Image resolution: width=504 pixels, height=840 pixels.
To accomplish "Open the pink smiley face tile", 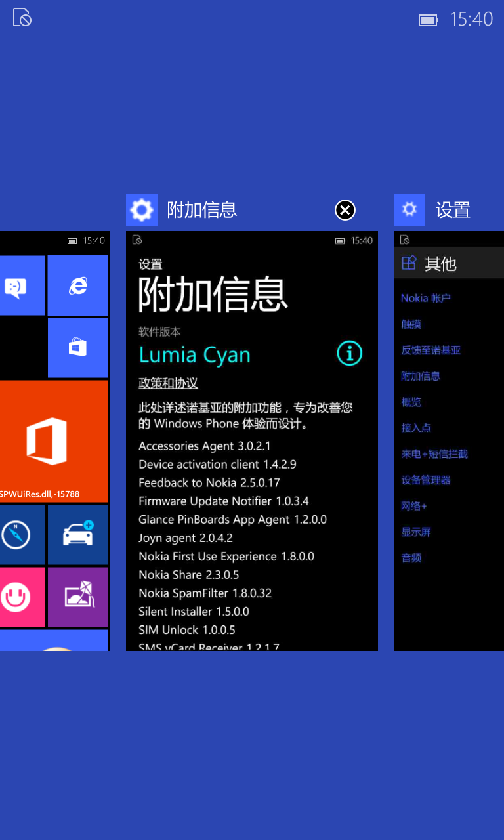I will click(22, 597).
